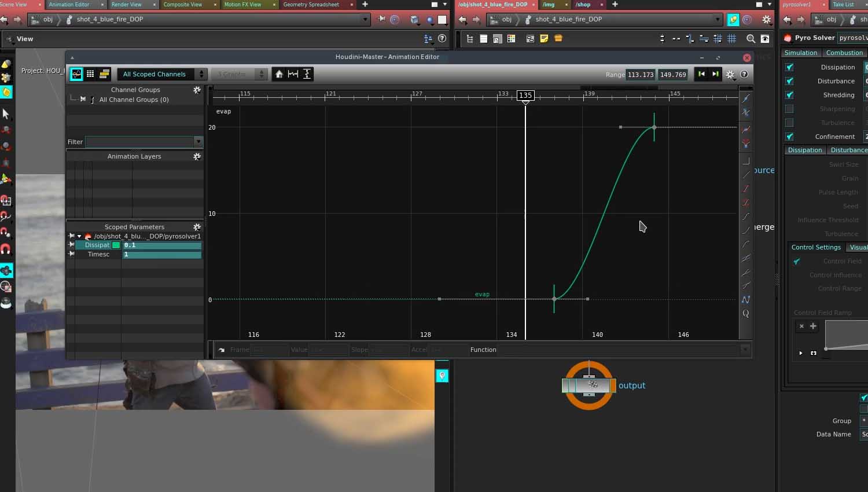Click sticky note icon in network toolbar
The height and width of the screenshot is (492, 868).
click(544, 39)
